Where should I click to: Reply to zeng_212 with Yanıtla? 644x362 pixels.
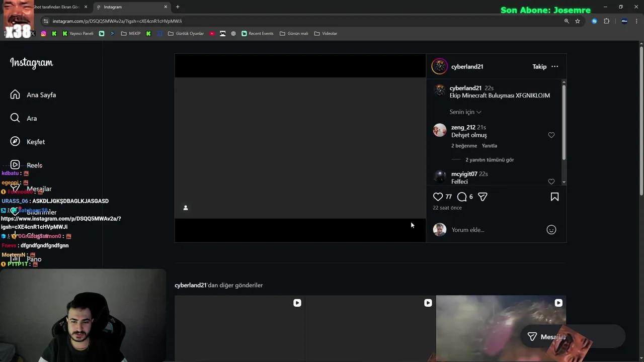click(x=489, y=146)
